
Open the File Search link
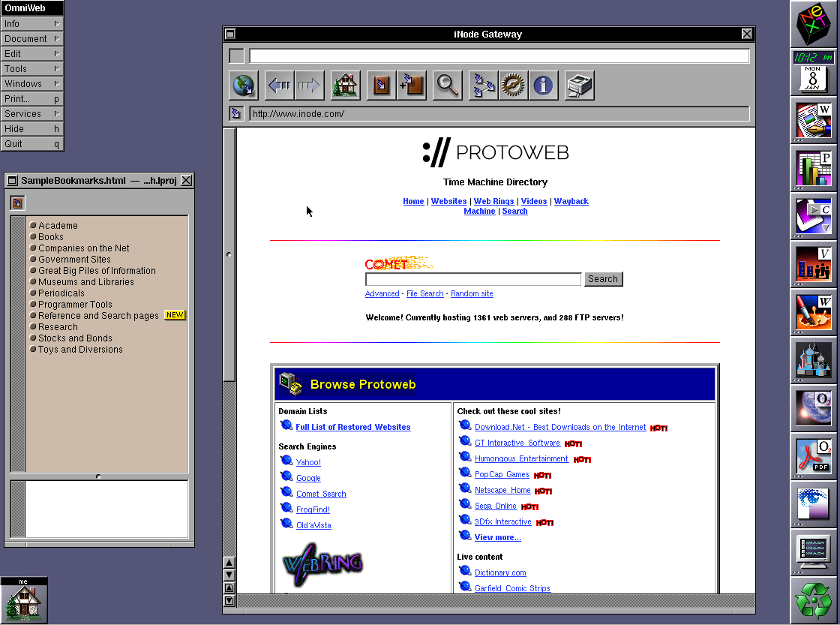[424, 293]
